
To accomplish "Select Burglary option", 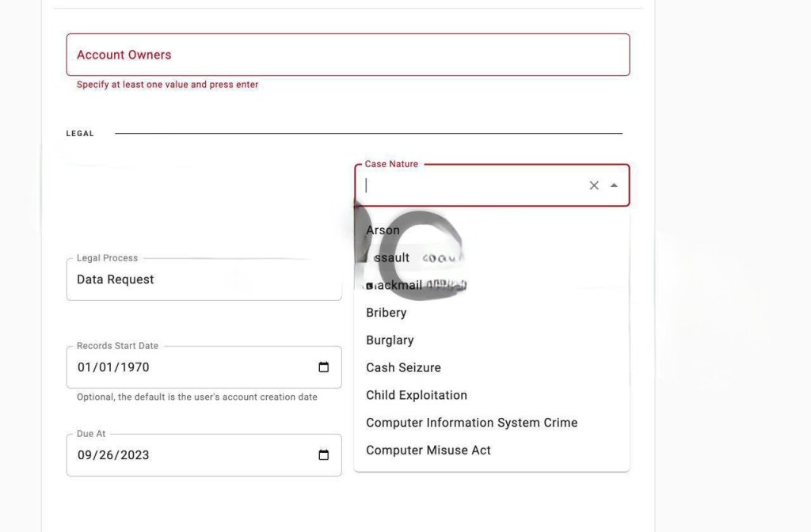I will click(390, 340).
